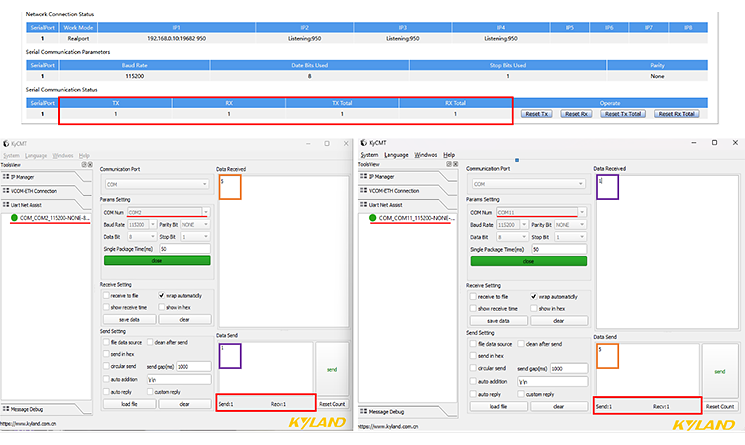Enable send in hex in the COM11 window
This screenshot has width=745, height=445.
pos(473,356)
